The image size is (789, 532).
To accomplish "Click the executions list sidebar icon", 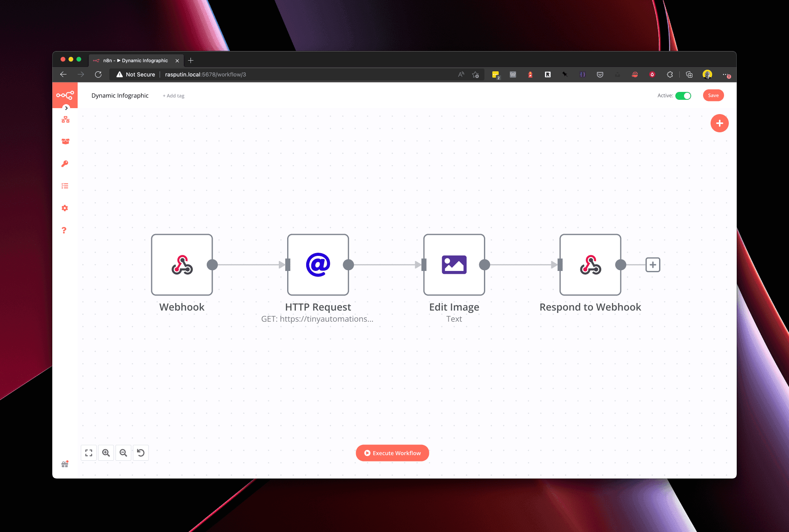I will 65,186.
